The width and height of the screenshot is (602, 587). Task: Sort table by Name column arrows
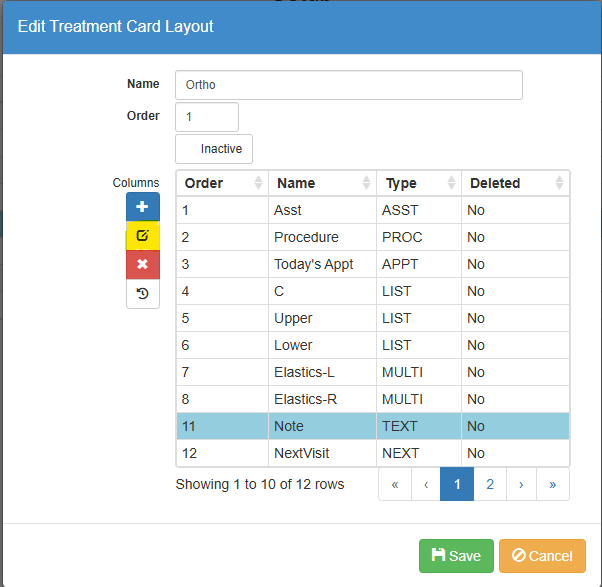click(366, 183)
